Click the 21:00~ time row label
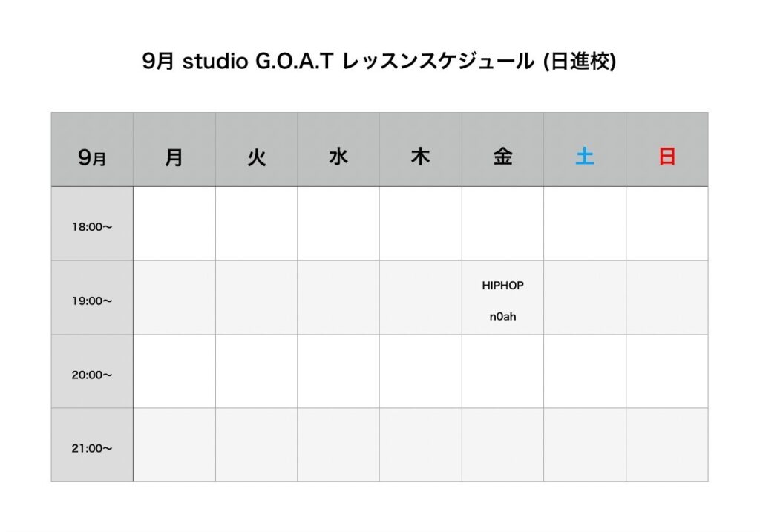The height and width of the screenshot is (532, 760). pyautogui.click(x=92, y=448)
